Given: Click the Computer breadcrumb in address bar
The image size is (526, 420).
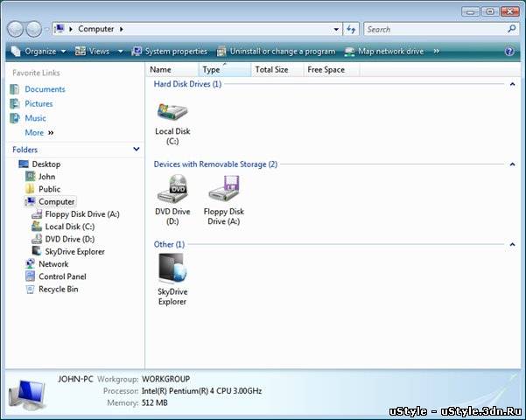Looking at the screenshot, I should click(x=96, y=29).
